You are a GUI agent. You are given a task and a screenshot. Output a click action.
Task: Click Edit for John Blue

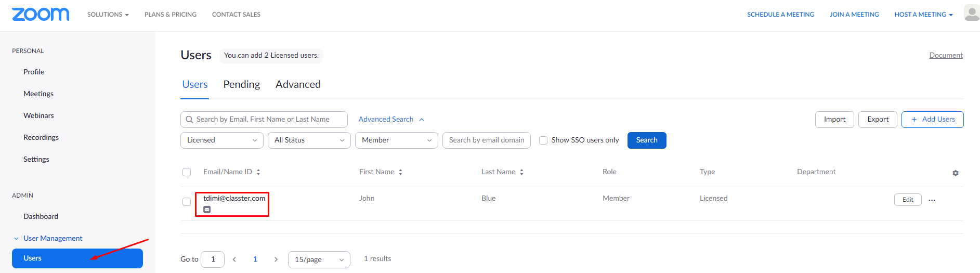coord(908,200)
